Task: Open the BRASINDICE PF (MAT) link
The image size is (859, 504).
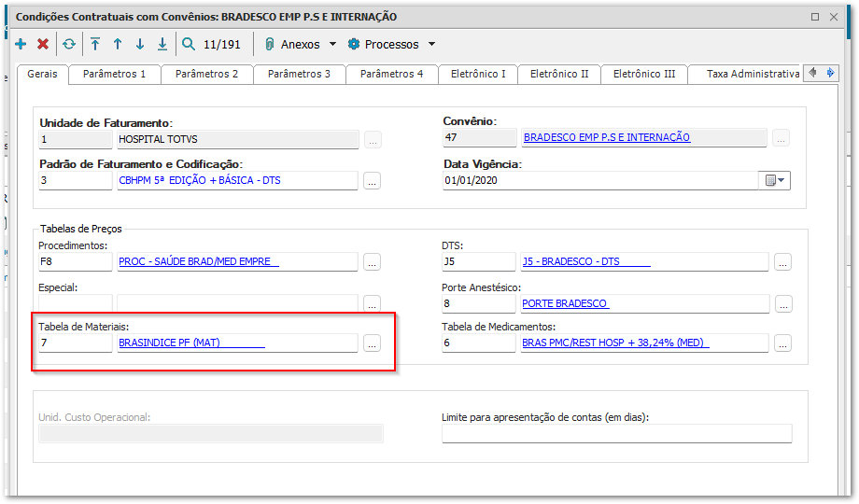Action: coord(191,343)
